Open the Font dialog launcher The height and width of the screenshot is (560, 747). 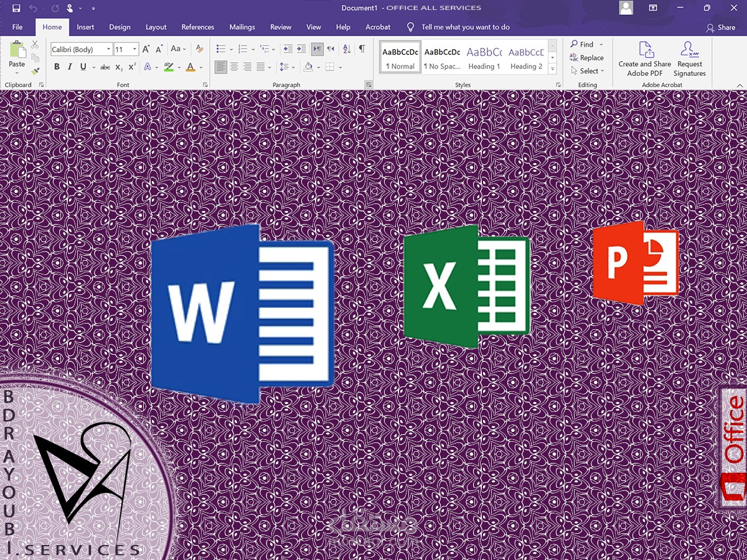[205, 85]
